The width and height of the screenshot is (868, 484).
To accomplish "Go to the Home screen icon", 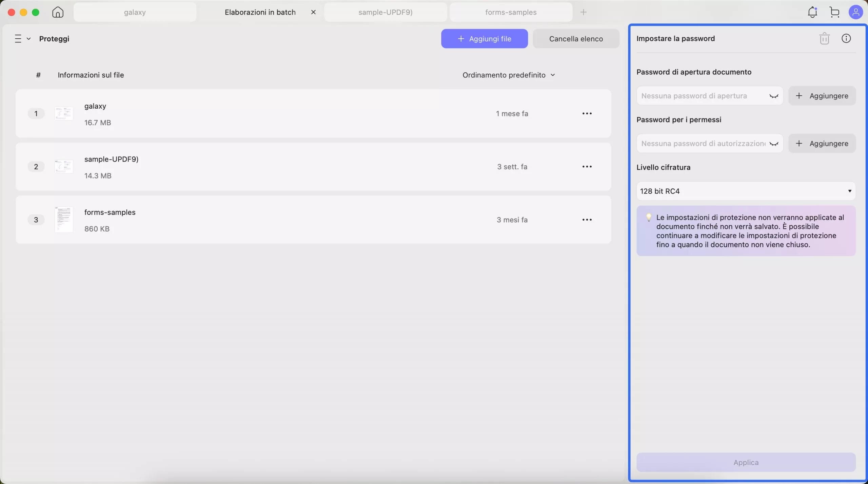I will pos(58,12).
